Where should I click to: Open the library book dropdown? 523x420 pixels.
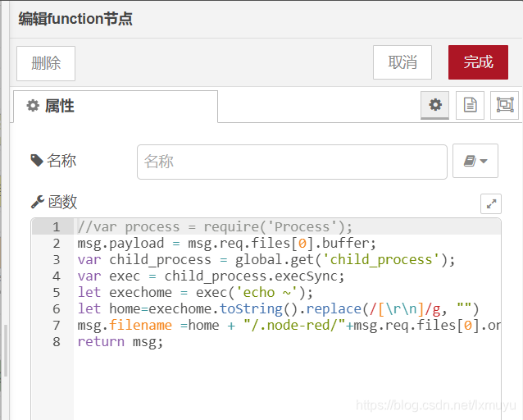[475, 162]
